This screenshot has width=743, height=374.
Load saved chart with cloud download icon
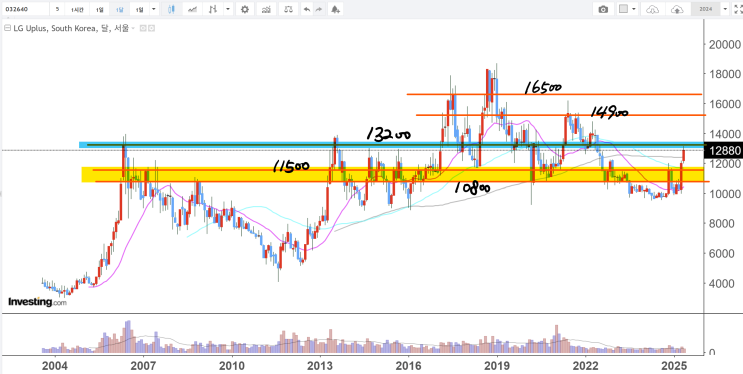pos(653,9)
